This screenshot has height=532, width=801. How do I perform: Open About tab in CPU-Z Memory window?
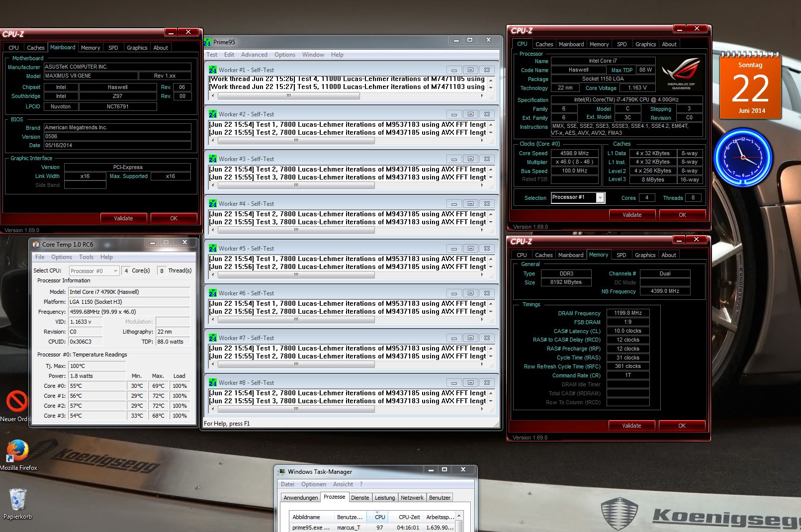coord(669,255)
